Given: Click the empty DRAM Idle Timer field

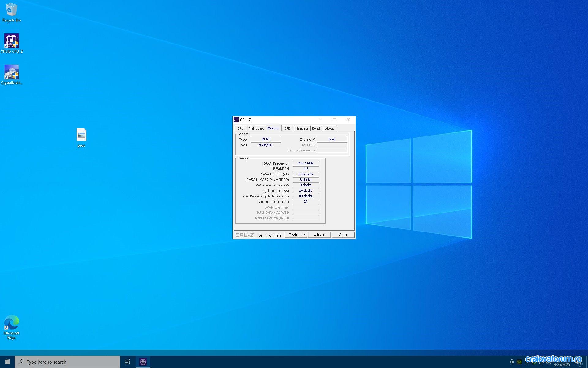Looking at the screenshot, I should pyautogui.click(x=306, y=207).
